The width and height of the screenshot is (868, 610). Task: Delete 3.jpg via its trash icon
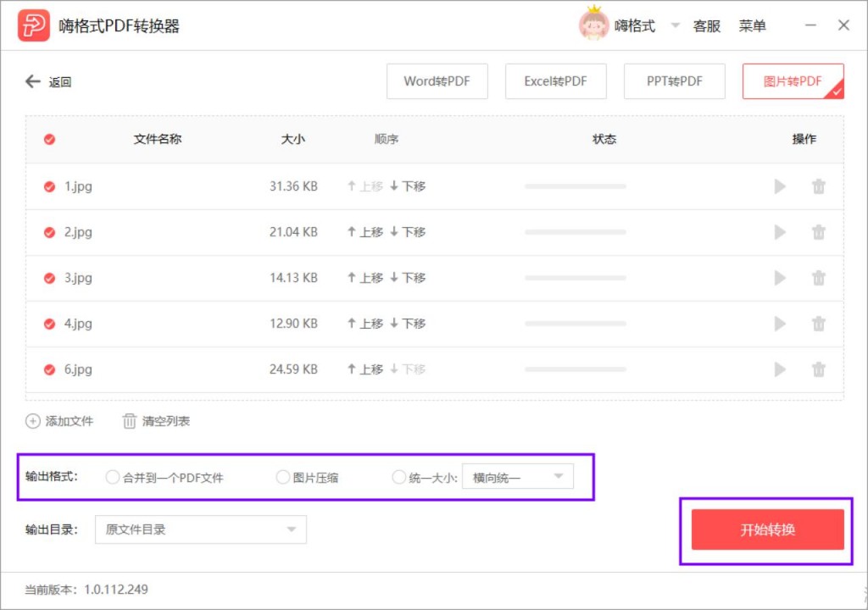pyautogui.click(x=819, y=278)
